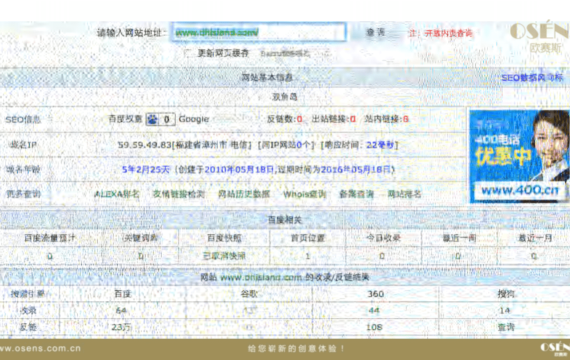Viewport: 570px width, 360px height.
Task: Click the website address input field
Action: [x=258, y=32]
